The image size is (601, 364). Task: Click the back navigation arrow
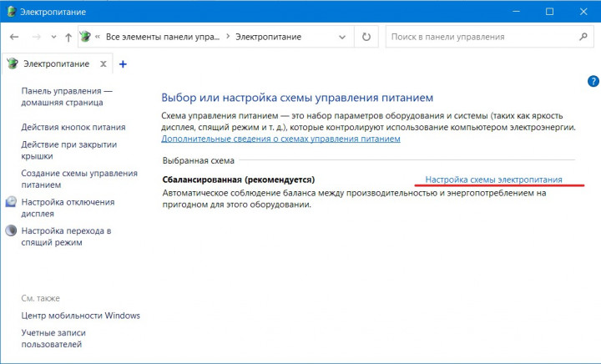15,38
